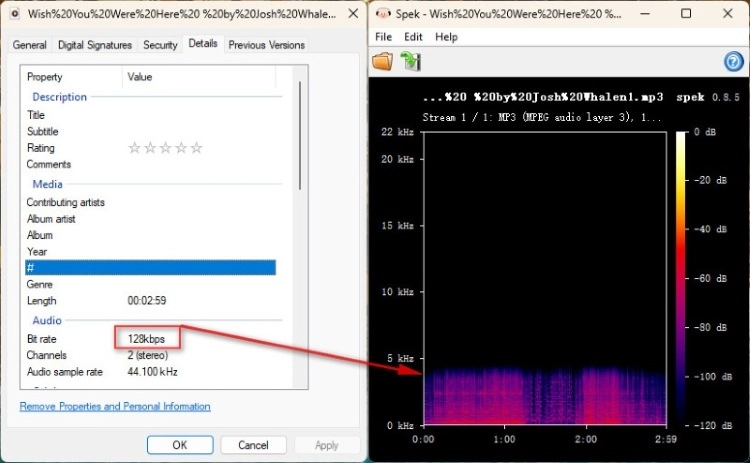The image size is (750, 463).
Task: Click the Save spectrogram icon
Action: 410,62
